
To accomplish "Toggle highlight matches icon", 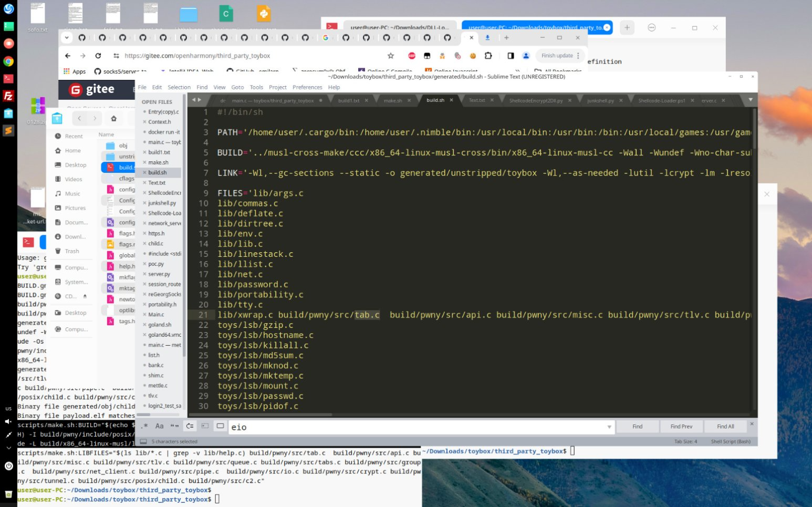I will point(220,426).
